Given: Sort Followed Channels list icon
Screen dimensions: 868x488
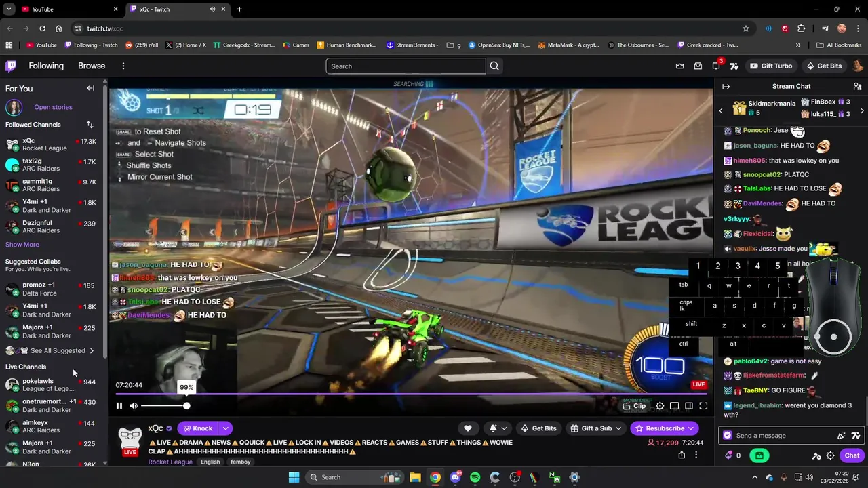Looking at the screenshot, I should 90,125.
